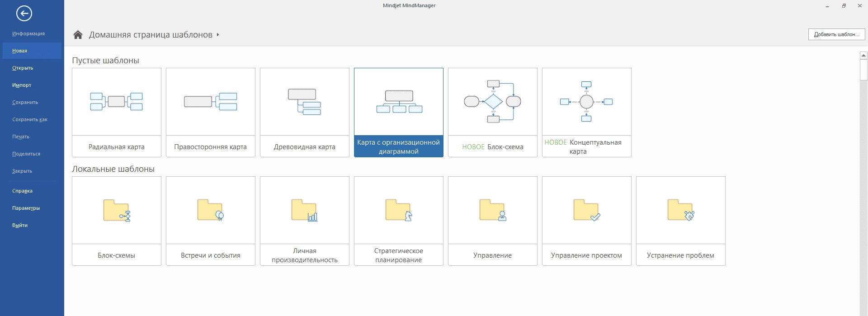Image resolution: width=868 pixels, height=316 pixels.
Task: Open the Управление проектом folder icon
Action: [x=587, y=210]
